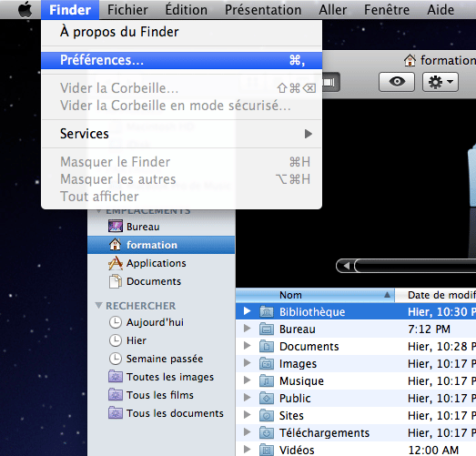
Task: Click the clock icon beside Aujourd'hui
Action: (116, 322)
